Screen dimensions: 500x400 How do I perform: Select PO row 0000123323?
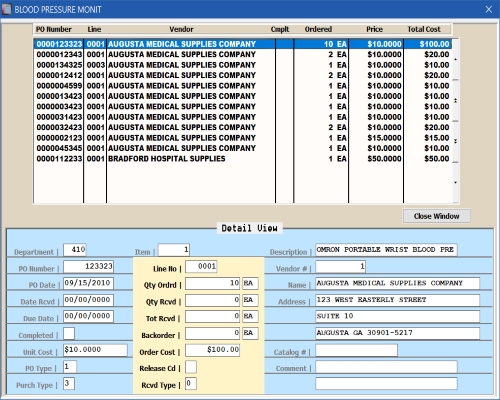243,44
